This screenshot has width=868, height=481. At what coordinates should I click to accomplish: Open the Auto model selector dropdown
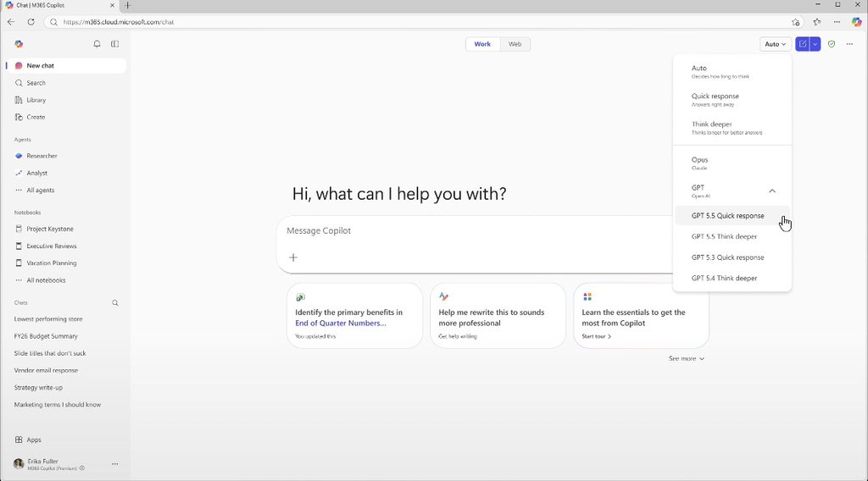(x=775, y=44)
